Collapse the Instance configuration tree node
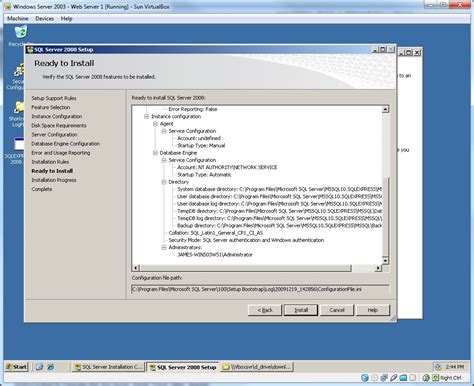This screenshot has width=474, height=386. (146, 116)
